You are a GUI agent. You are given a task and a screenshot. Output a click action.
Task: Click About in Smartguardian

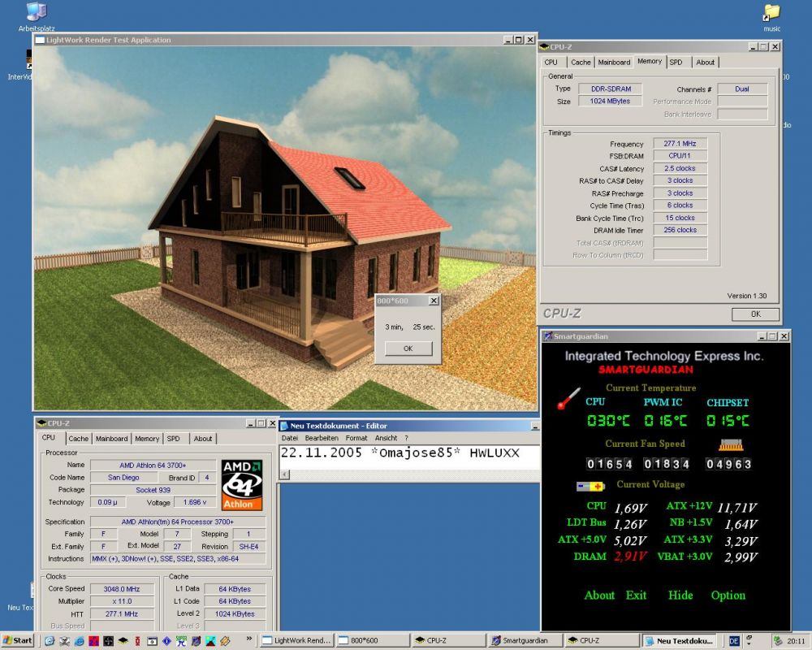(599, 595)
